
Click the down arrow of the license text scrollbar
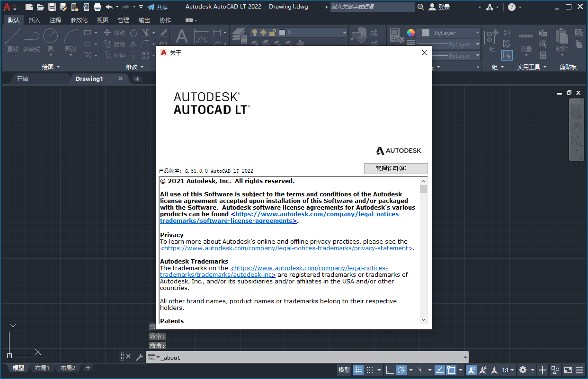[423, 320]
